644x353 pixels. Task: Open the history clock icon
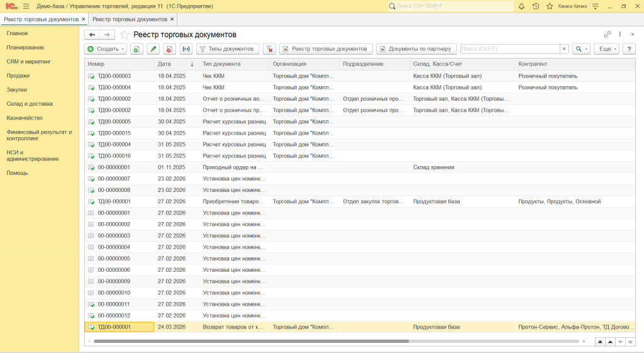[536, 6]
